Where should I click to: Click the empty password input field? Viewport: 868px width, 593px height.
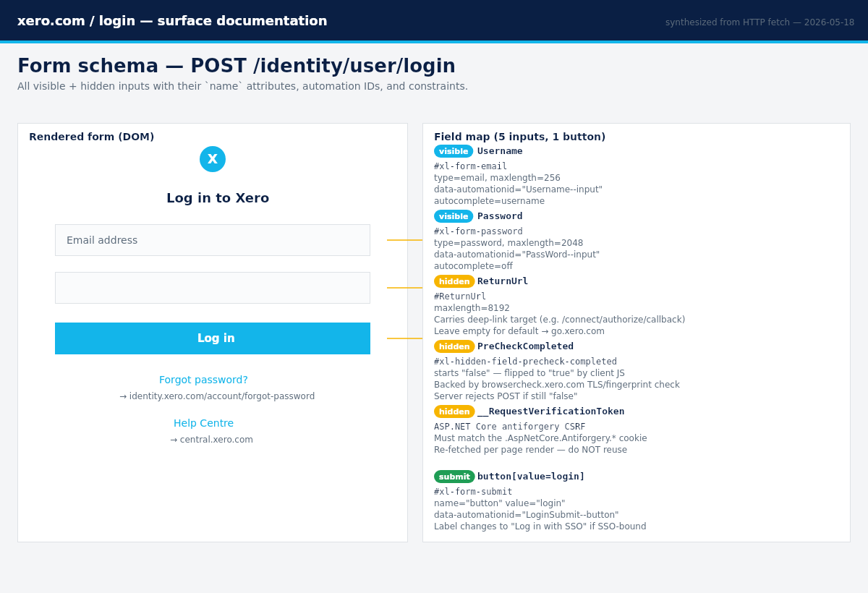click(x=213, y=288)
